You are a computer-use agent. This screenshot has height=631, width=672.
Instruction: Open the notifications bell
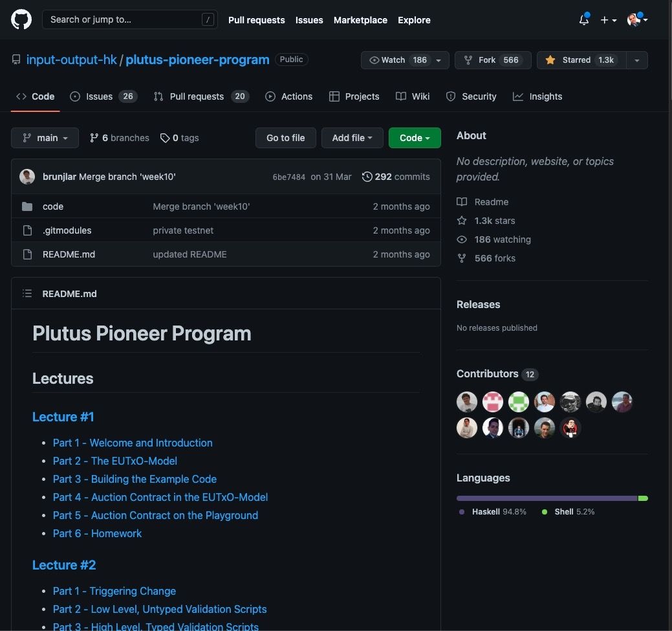(583, 19)
